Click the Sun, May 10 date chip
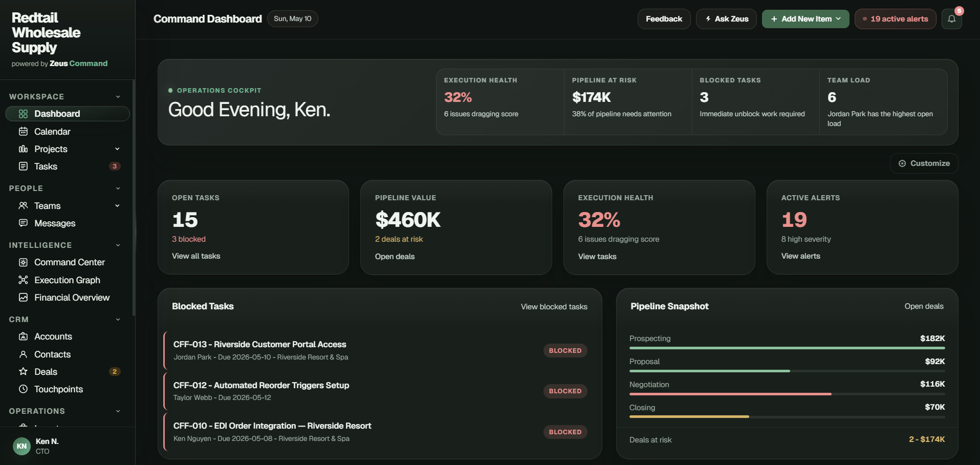This screenshot has height=465, width=980. coord(292,19)
